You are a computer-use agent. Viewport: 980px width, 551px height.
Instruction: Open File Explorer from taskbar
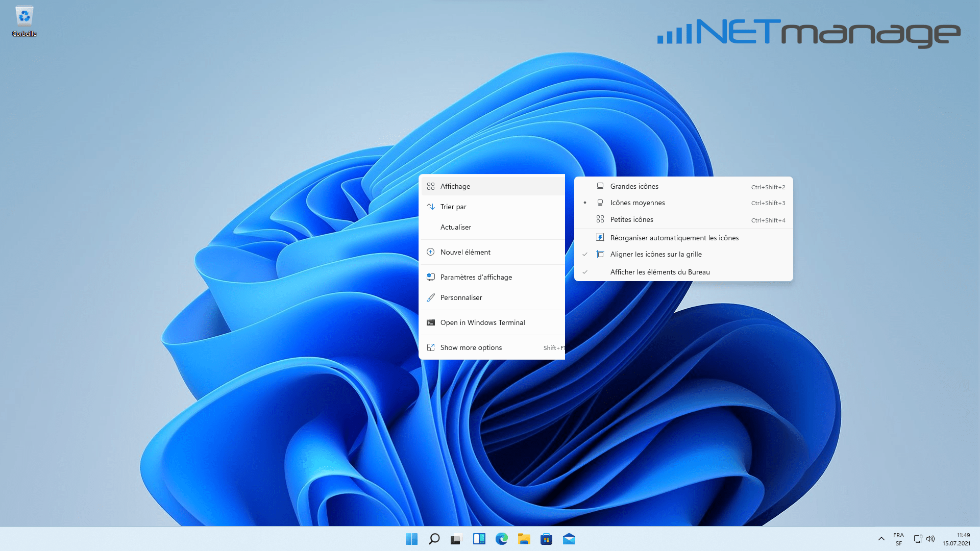point(524,539)
